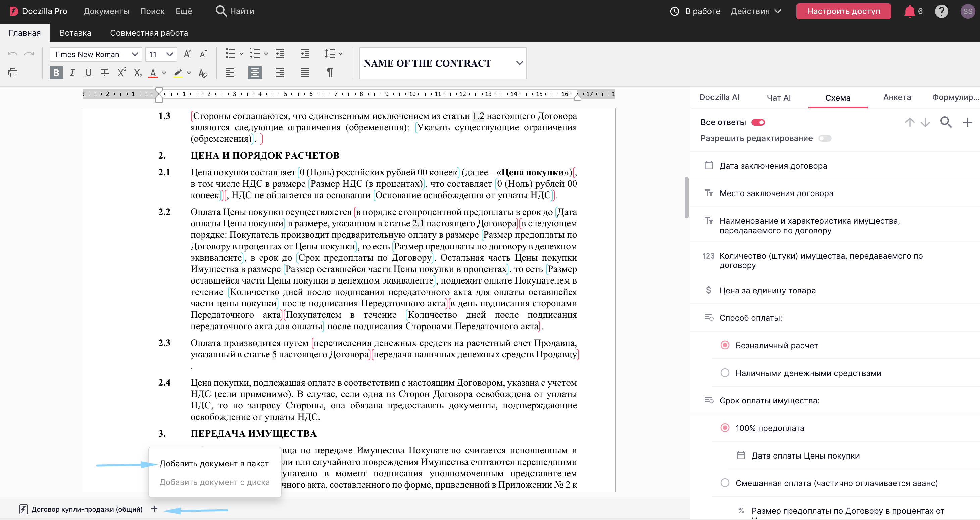Justify paragraph text alignment
The height and width of the screenshot is (520, 980).
304,72
